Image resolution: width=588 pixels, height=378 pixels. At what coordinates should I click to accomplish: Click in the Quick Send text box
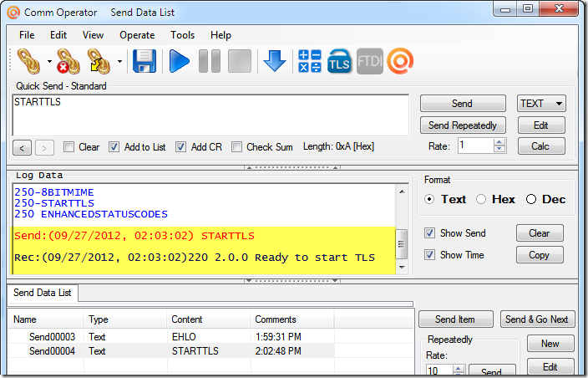click(x=210, y=115)
